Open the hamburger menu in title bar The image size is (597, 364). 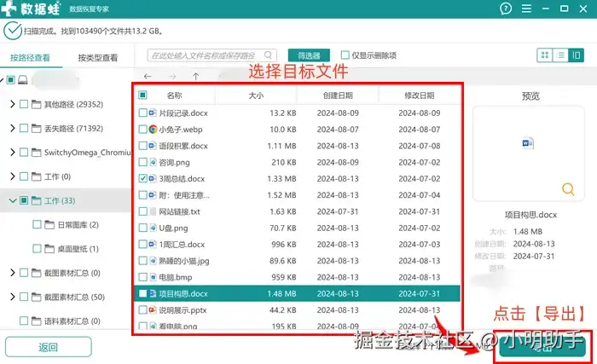(x=526, y=9)
